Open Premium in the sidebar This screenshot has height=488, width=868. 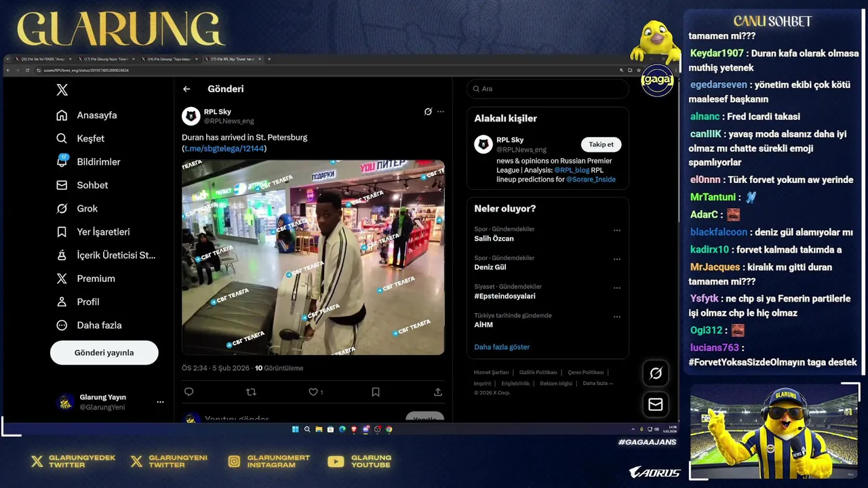coord(85,279)
